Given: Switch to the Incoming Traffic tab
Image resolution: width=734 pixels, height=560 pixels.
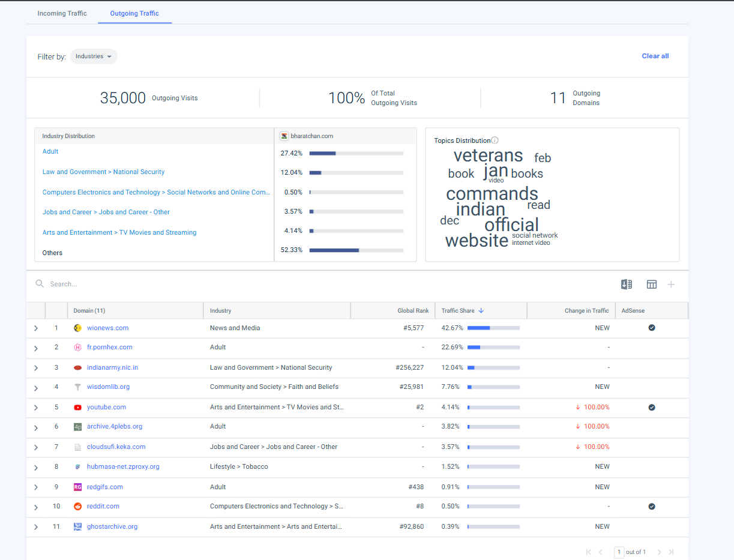Looking at the screenshot, I should (62, 13).
